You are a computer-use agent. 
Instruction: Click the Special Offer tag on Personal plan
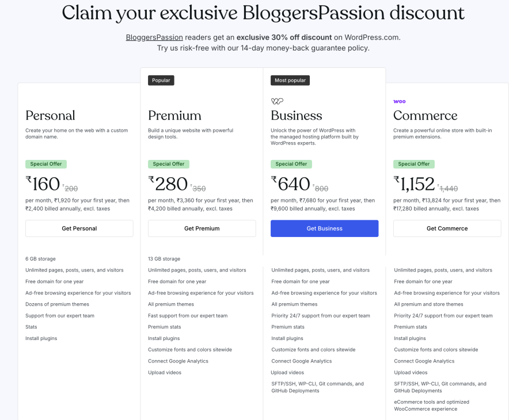pyautogui.click(x=45, y=164)
